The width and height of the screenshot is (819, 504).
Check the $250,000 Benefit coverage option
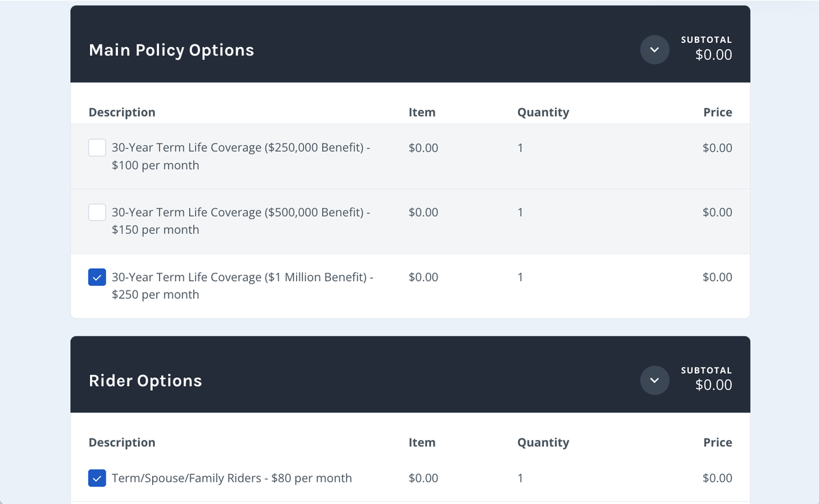pos(97,148)
